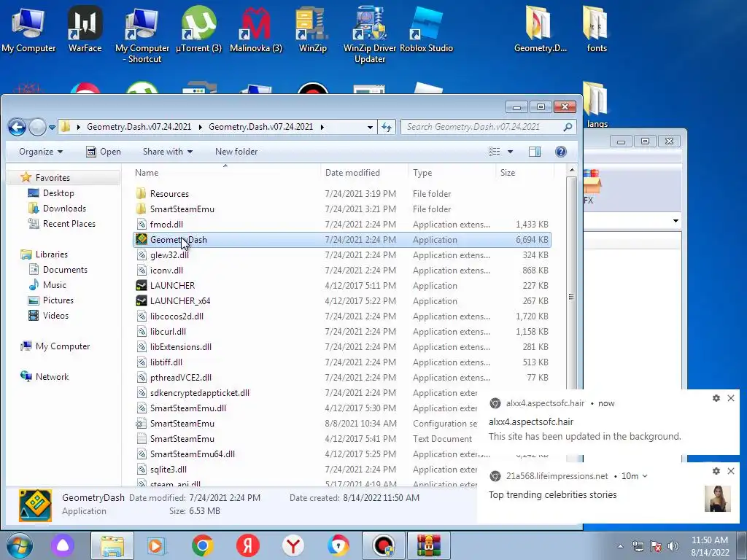
Task: Open dropdown in the background window
Action: [676, 221]
